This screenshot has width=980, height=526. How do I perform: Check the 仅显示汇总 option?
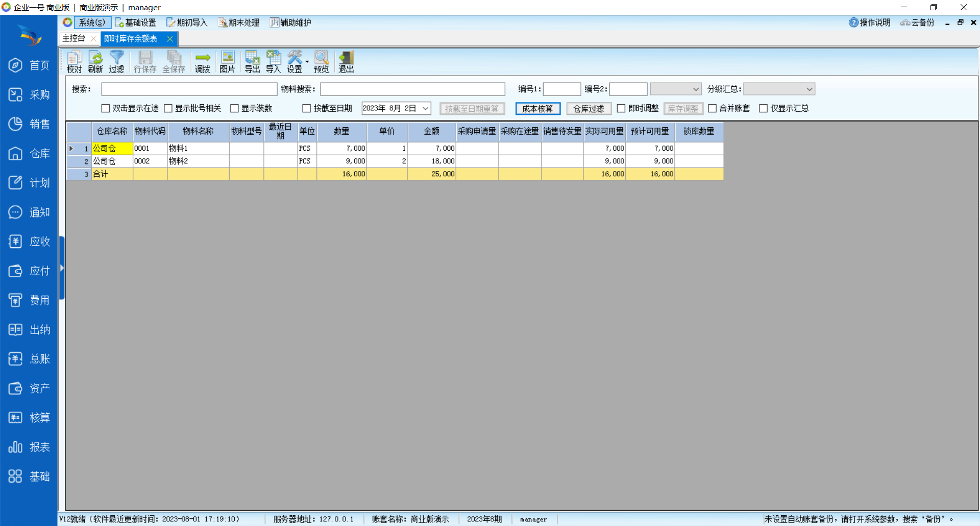pyautogui.click(x=764, y=108)
